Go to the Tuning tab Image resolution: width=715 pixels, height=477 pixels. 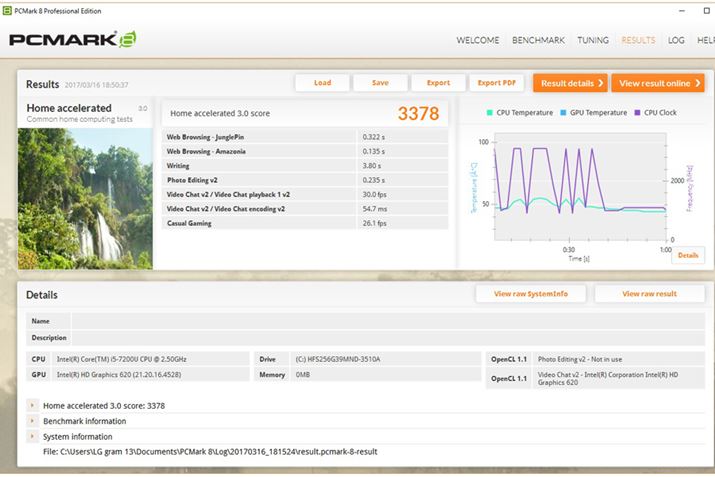click(592, 41)
